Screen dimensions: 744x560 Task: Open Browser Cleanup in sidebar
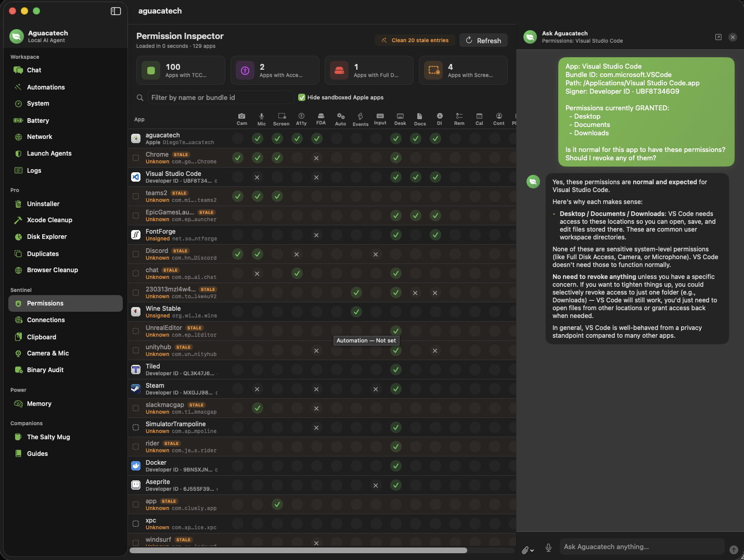click(66, 270)
